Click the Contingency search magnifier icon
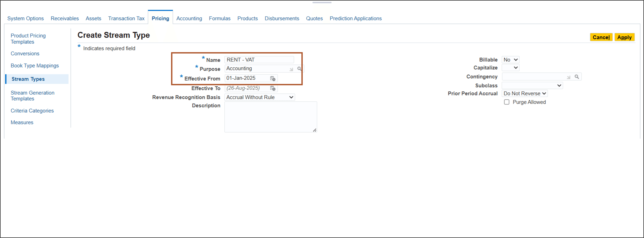 coord(577,77)
